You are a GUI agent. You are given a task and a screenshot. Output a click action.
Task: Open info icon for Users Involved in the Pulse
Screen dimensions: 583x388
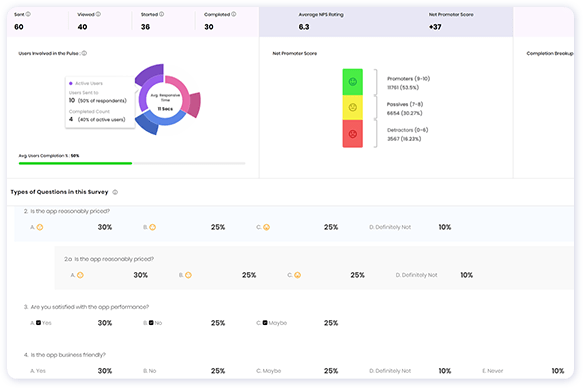pyautogui.click(x=84, y=53)
